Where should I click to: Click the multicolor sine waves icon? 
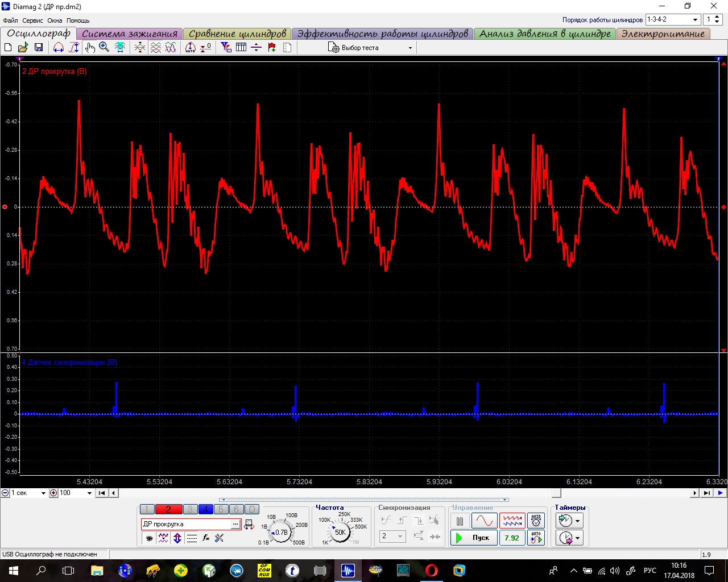pyautogui.click(x=171, y=48)
